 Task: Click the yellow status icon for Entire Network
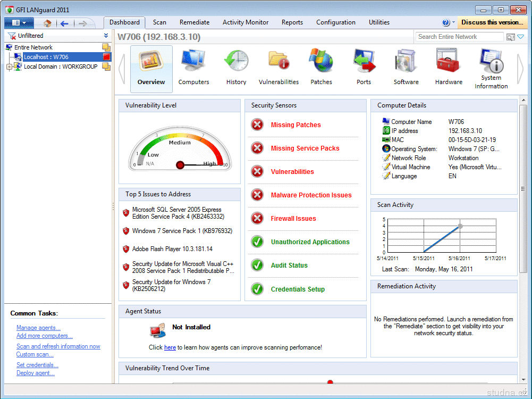coord(106,47)
